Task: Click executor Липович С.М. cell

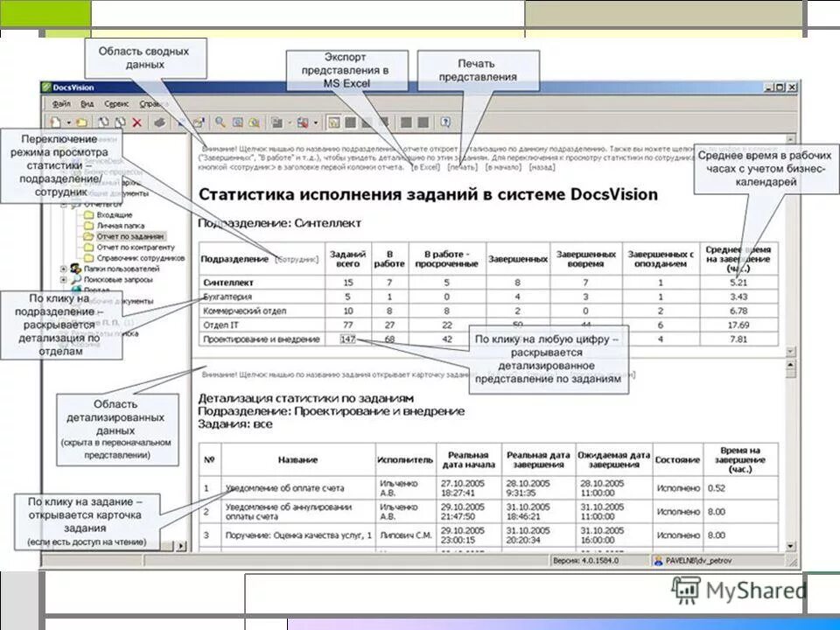Action: (x=406, y=535)
